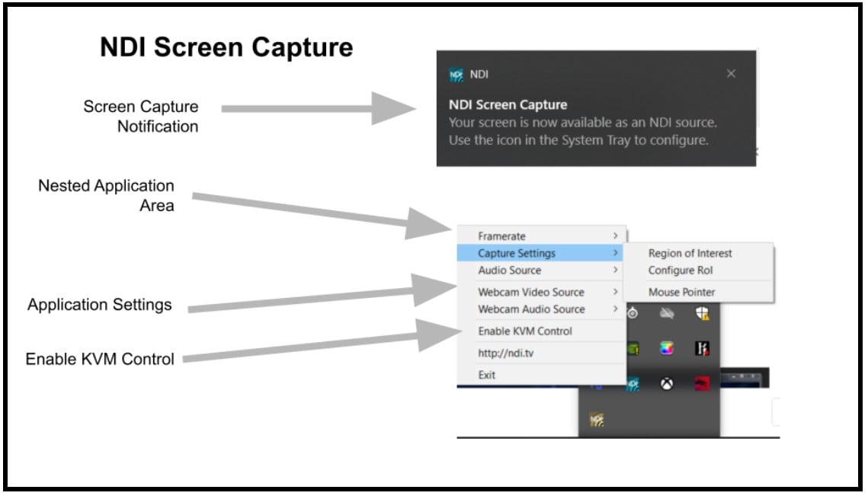
Task: Click Exit to quit NDI Screen Capture
Action: coord(486,375)
